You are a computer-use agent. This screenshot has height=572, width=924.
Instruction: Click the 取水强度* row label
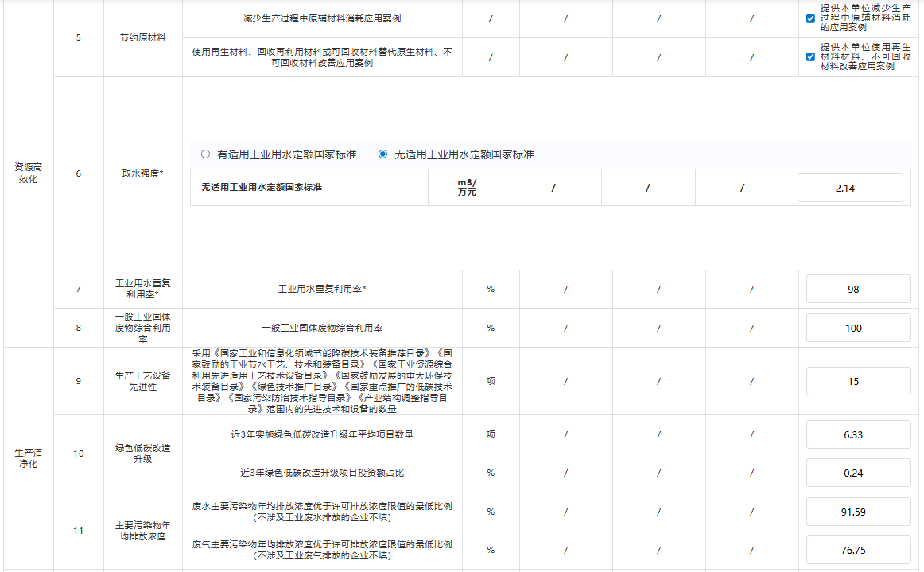(x=142, y=173)
